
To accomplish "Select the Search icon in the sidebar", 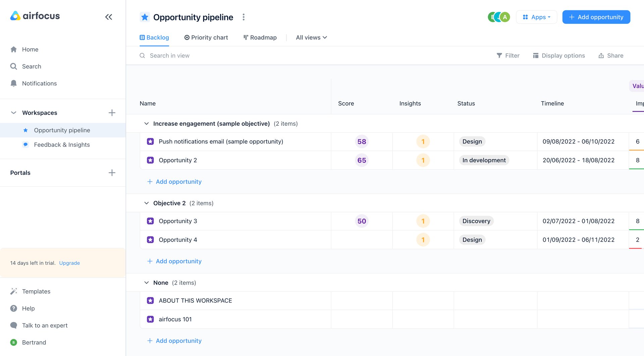I will tap(14, 66).
